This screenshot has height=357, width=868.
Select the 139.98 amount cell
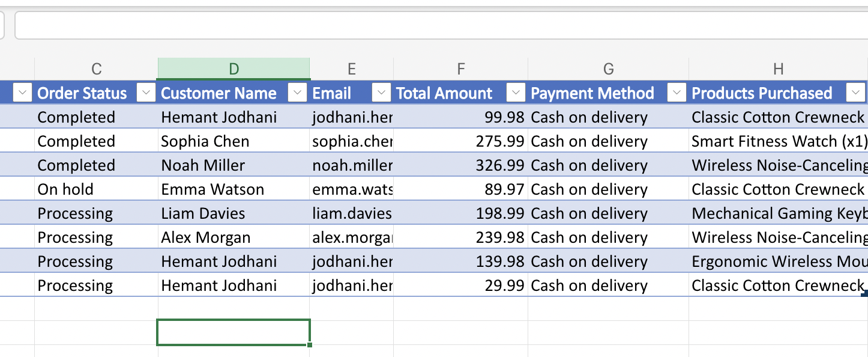460,261
